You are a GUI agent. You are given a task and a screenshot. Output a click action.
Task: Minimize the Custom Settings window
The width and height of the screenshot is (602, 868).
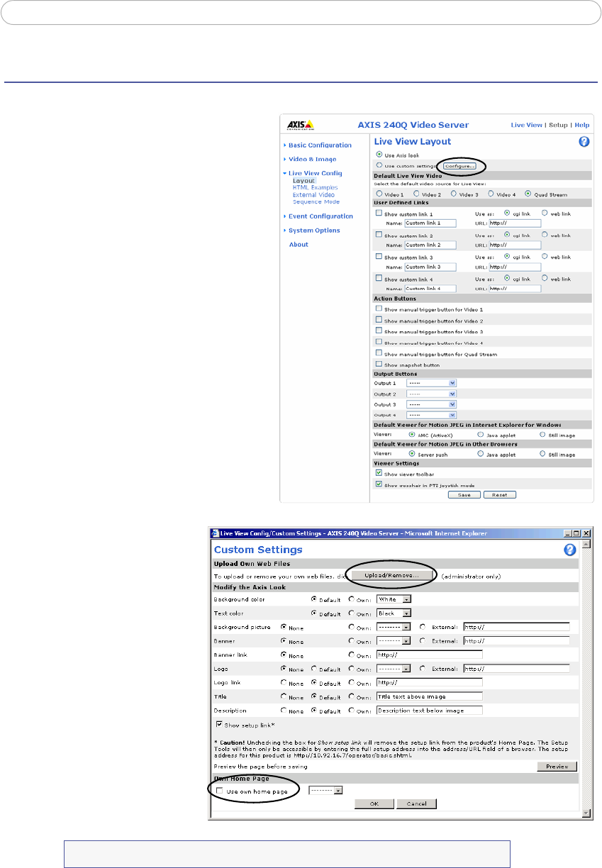click(x=569, y=533)
